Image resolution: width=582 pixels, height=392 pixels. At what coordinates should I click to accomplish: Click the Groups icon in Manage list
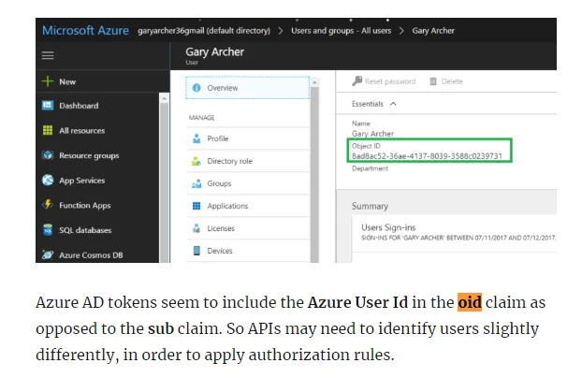click(x=196, y=183)
